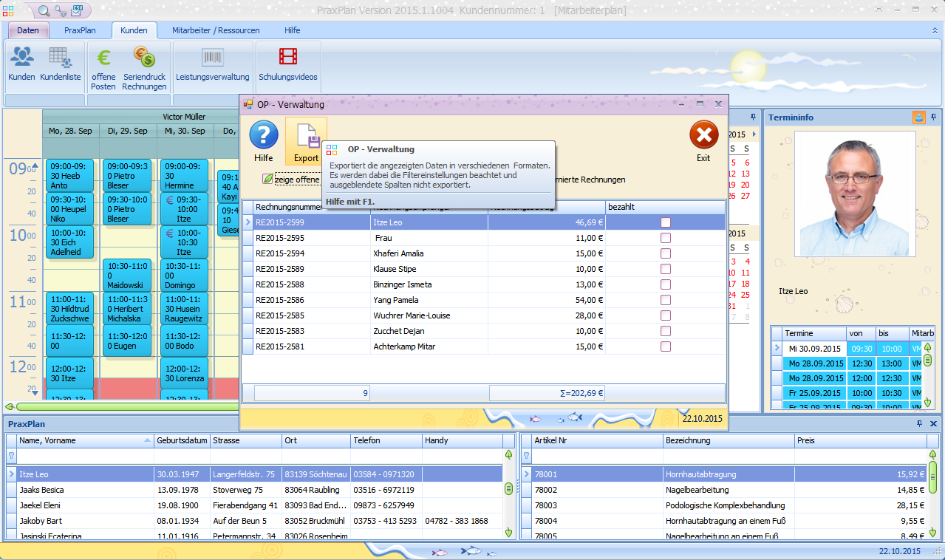Launch Seriendruck Rechnungen
Image resolution: width=945 pixels, height=560 pixels.
pyautogui.click(x=144, y=68)
